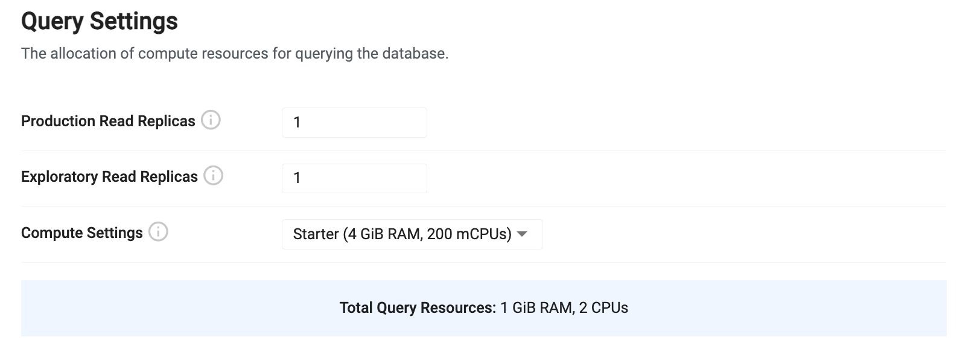This screenshot has height=360, width=980.
Task: Open the Starter compute tier dropdown
Action: [x=412, y=234]
